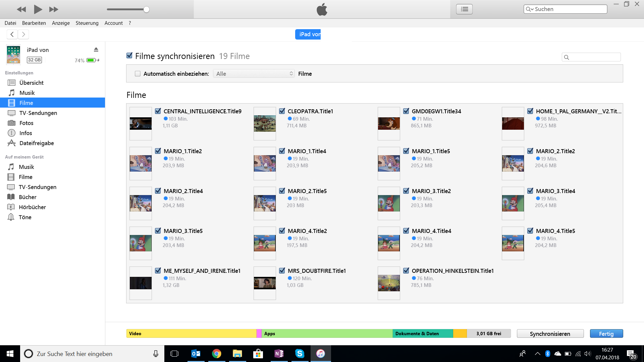Open the Steuerung menu
The height and width of the screenshot is (362, 644).
click(87, 23)
